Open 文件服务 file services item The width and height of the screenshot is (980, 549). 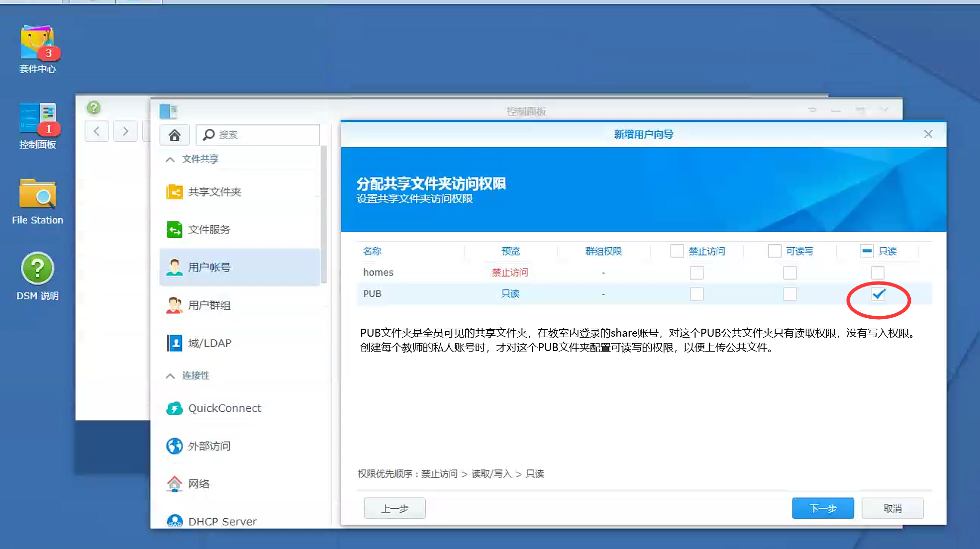coord(209,230)
